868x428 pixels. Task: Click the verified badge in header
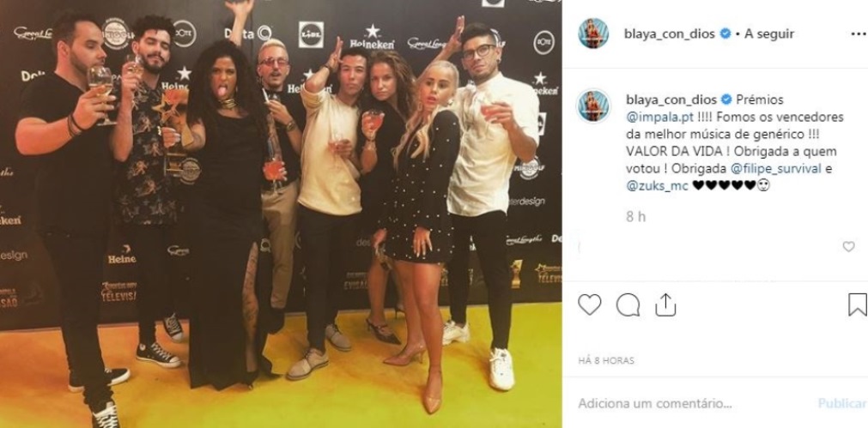pos(725,33)
